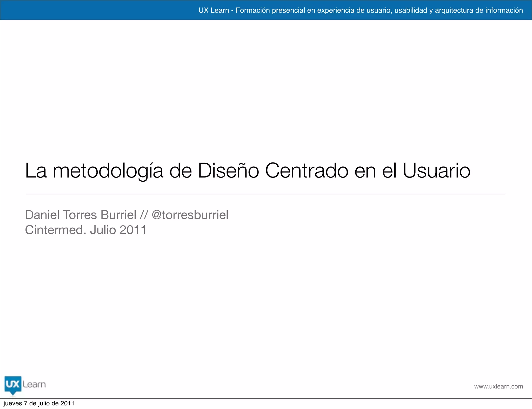This screenshot has width=532, height=409.
Task: Click the '2011' year in the Cintermed line
Action: pos(133,230)
